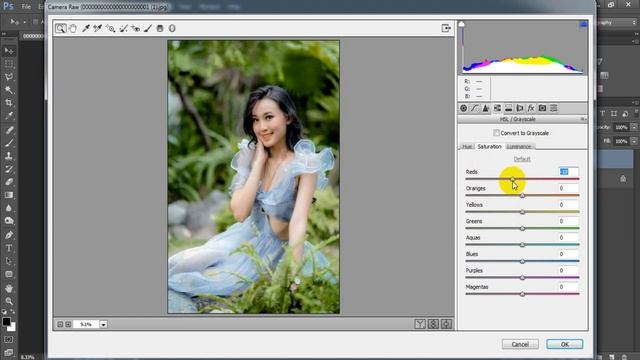
Task: Select the Photoshop Lasso tool
Action: click(9, 77)
